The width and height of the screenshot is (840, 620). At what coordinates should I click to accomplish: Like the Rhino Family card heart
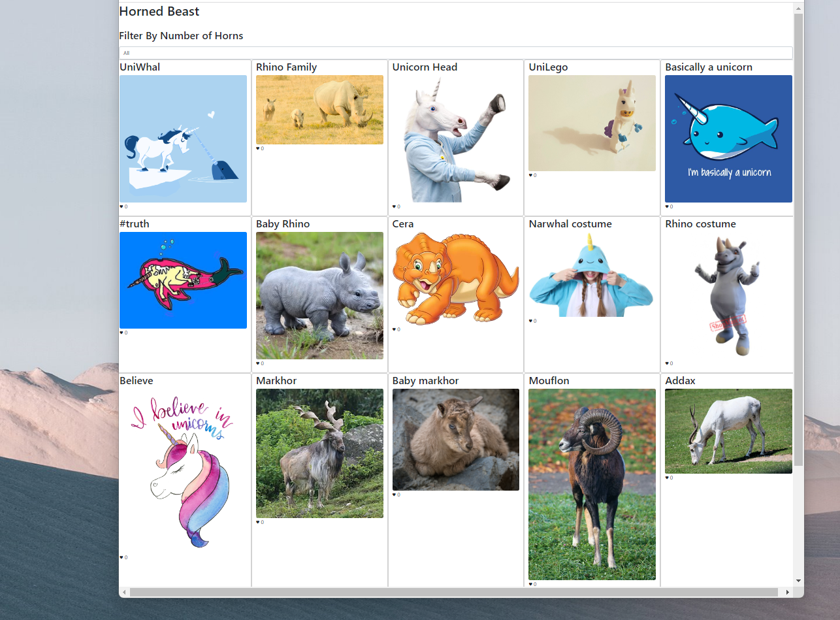258,148
